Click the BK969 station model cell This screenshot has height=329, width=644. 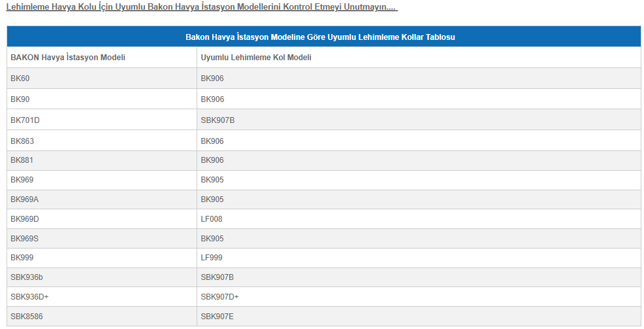[x=22, y=180]
